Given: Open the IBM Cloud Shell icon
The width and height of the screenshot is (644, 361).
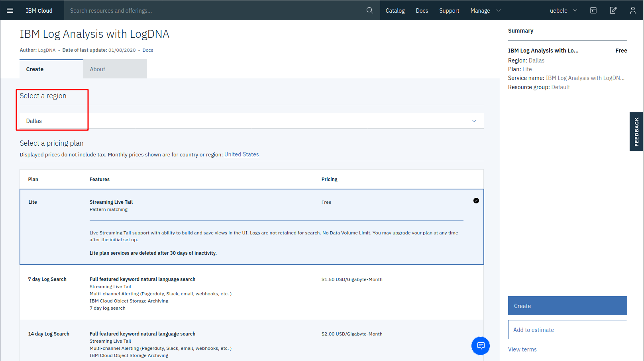Looking at the screenshot, I should (x=593, y=10).
